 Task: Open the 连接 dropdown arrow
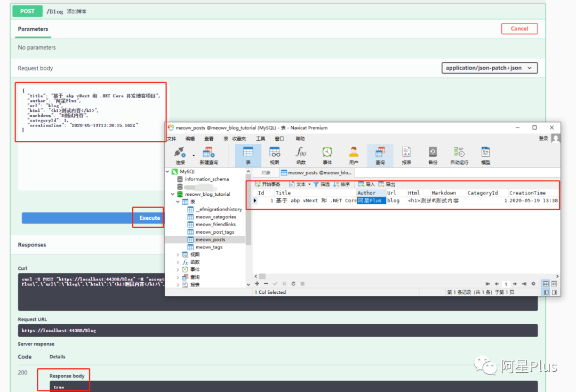[194, 155]
